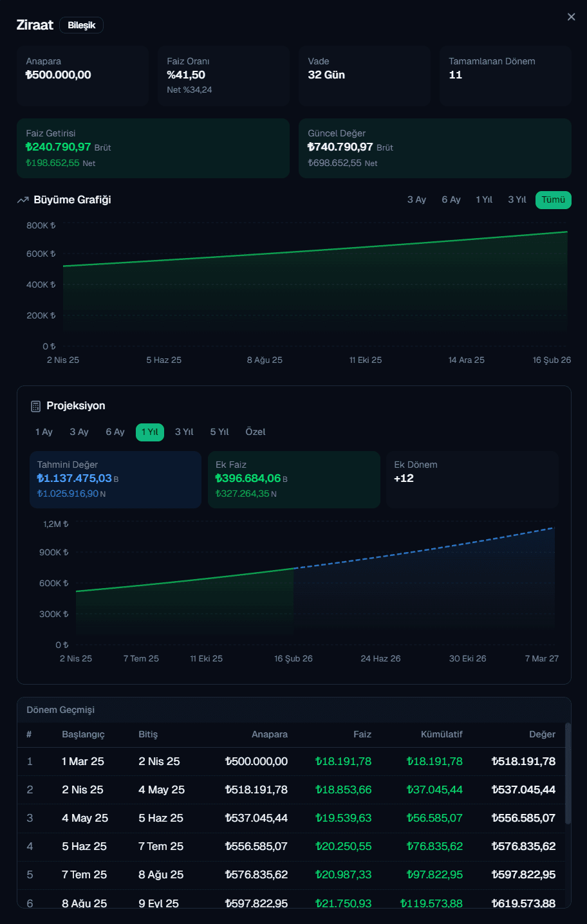Select the Güncel Değer summary card
The height and width of the screenshot is (924, 587).
[434, 148]
